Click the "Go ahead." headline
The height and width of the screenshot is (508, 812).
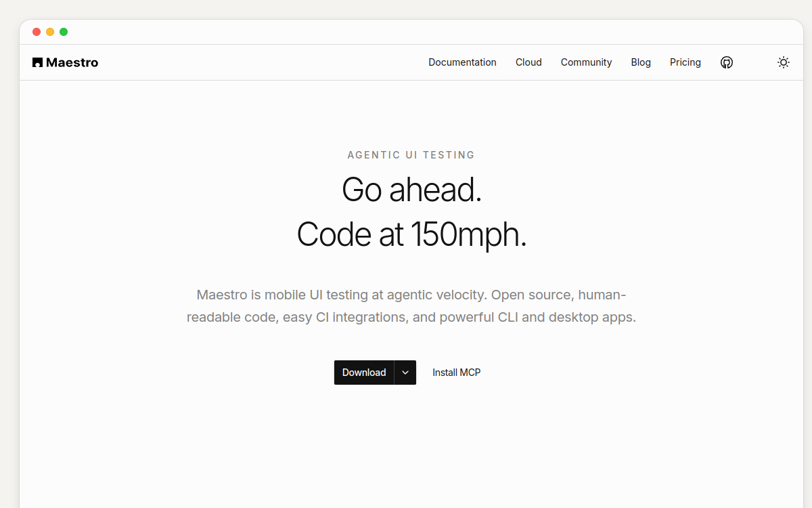[x=411, y=190]
